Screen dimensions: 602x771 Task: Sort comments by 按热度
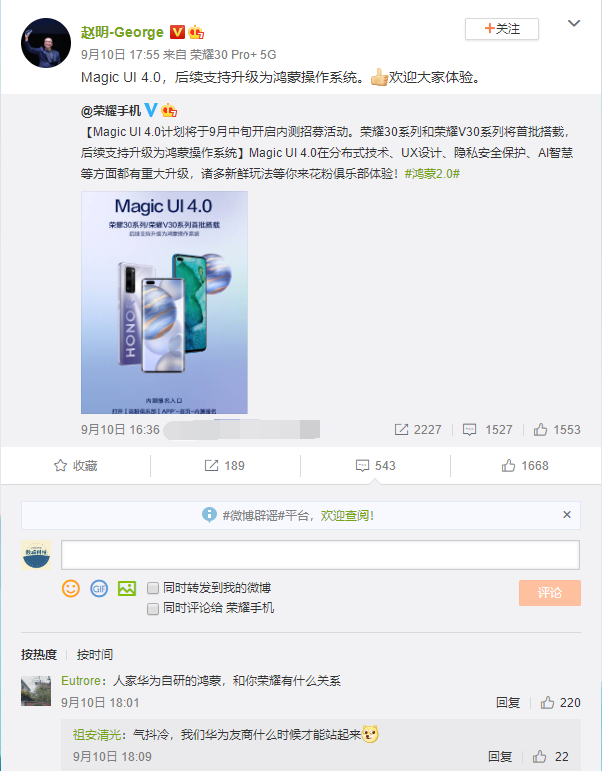coord(39,654)
